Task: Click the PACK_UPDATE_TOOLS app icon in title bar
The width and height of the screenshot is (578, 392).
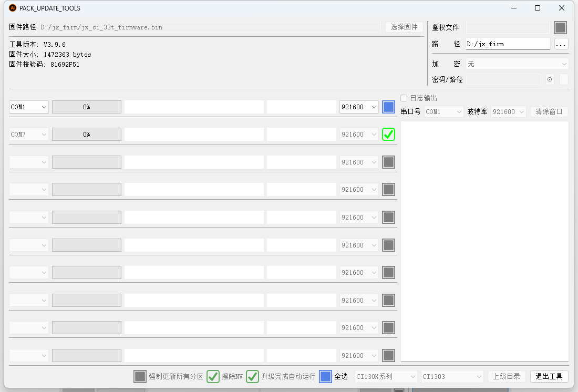Action: point(13,8)
